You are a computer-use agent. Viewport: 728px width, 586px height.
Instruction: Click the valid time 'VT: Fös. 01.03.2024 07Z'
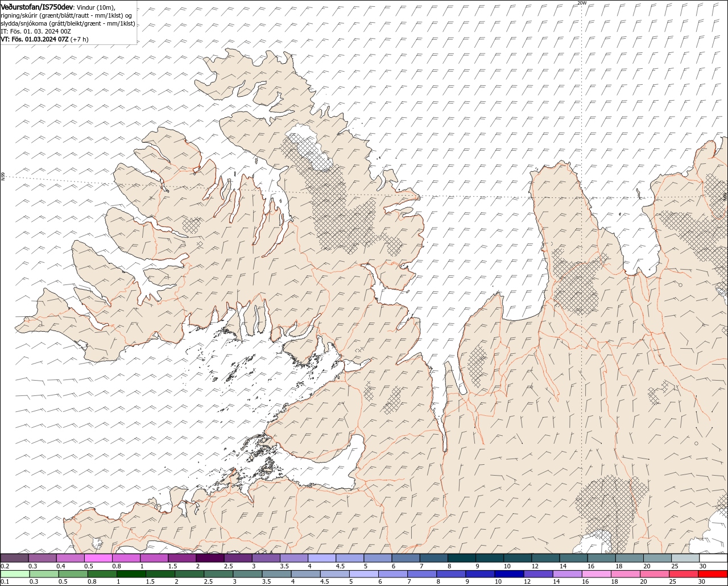[35, 39]
